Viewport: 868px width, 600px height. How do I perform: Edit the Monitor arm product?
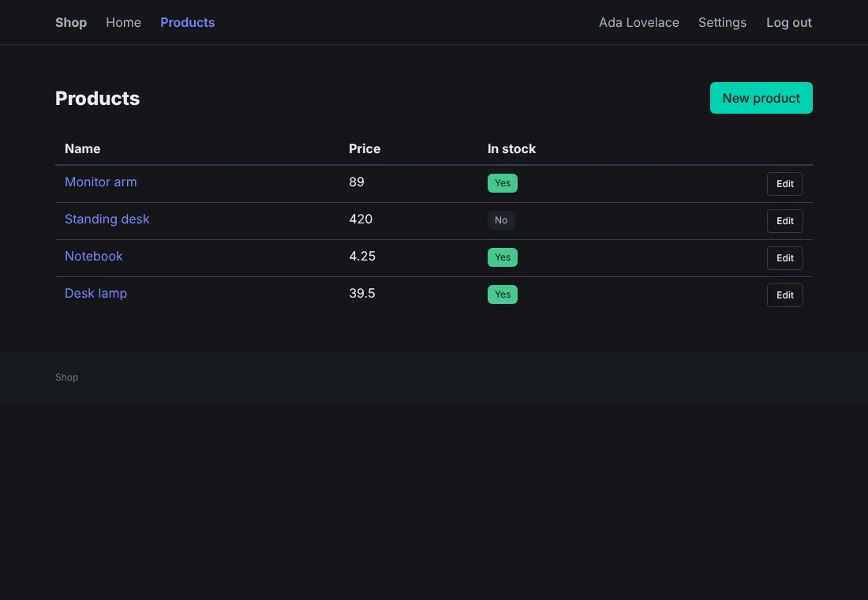pos(785,184)
